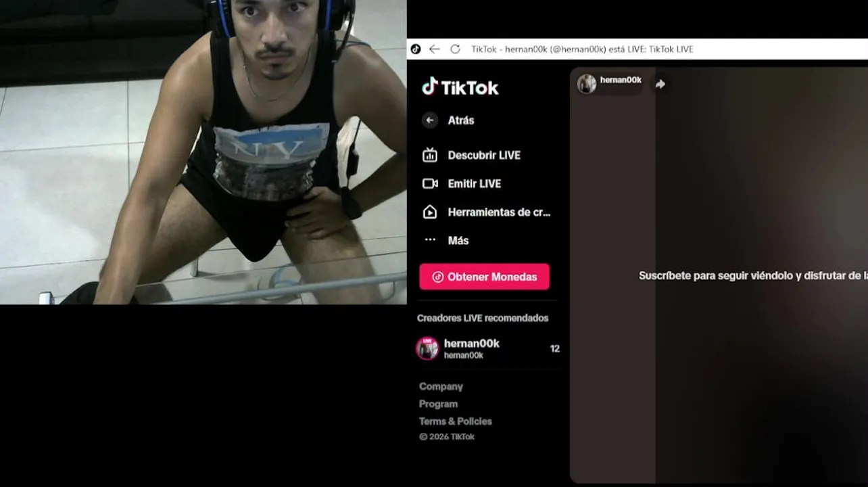
Task: Select Emitir LIVE menu item
Action: pyautogui.click(x=475, y=183)
